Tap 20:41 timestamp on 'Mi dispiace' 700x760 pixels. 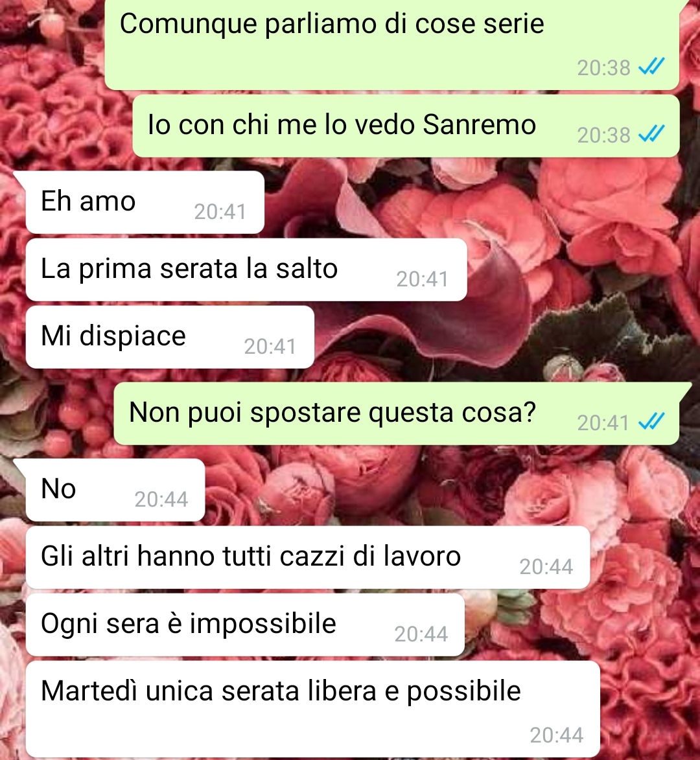pyautogui.click(x=270, y=347)
